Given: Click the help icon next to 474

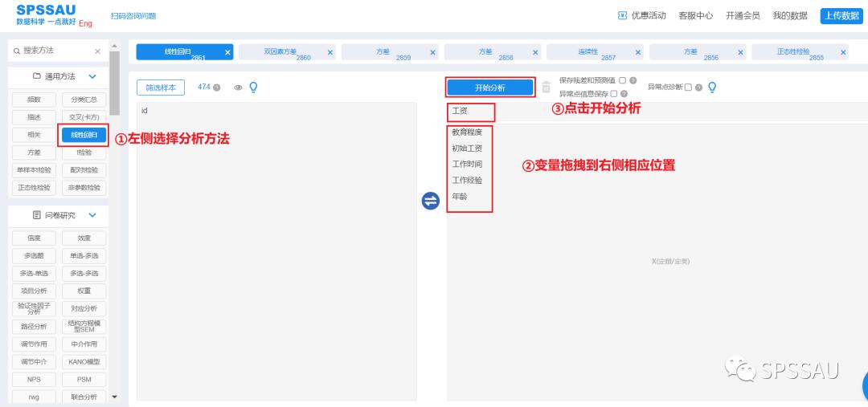Looking at the screenshot, I should (216, 88).
